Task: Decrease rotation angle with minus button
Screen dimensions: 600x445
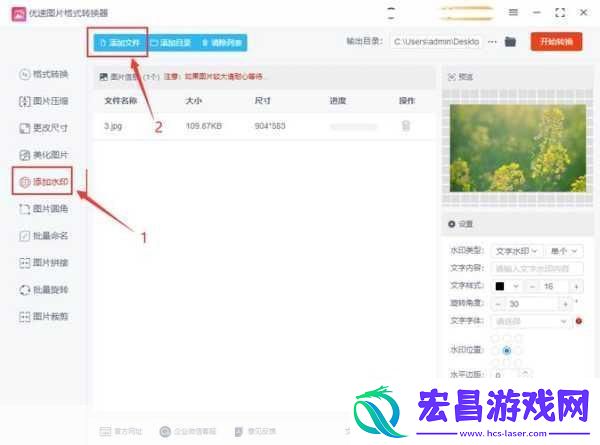Action: (498, 304)
